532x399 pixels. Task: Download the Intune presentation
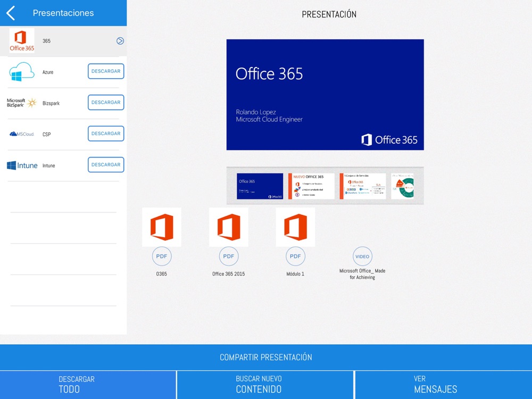click(x=106, y=165)
